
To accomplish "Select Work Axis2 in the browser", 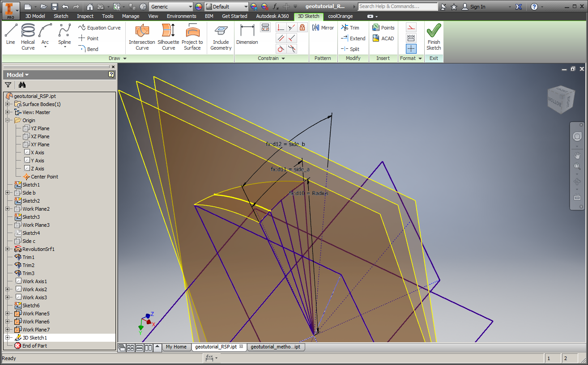I will 31,289.
